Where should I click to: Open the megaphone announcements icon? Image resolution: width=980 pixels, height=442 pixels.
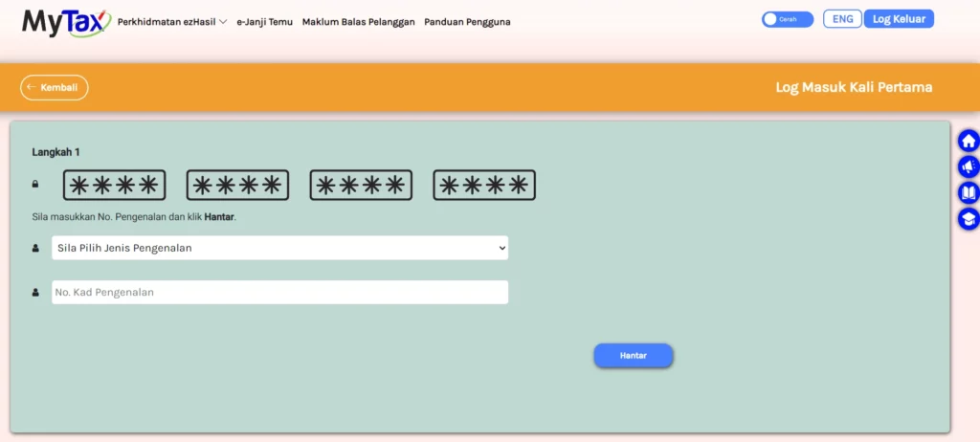[x=969, y=167]
